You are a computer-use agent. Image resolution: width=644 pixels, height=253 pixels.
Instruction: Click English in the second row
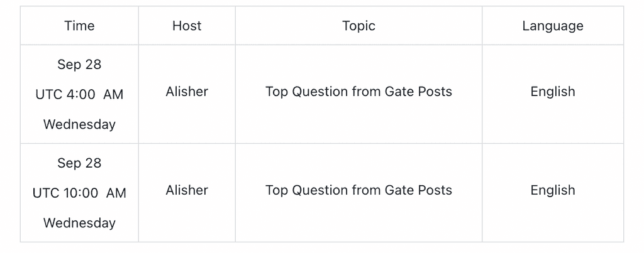552,190
